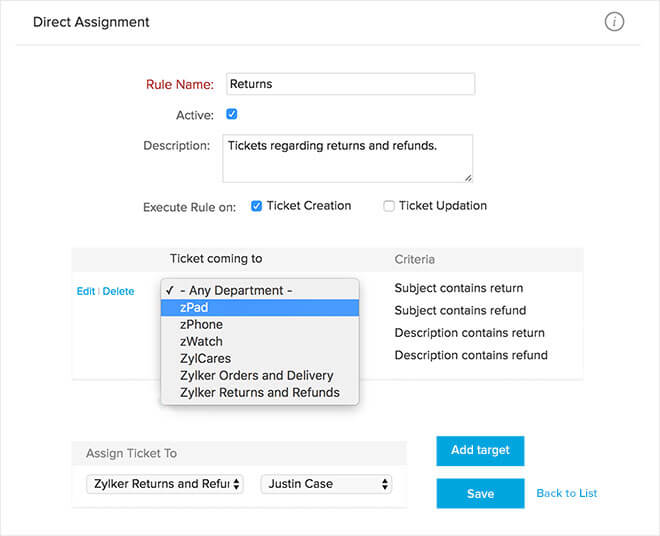Expand the Justin Case agent dropdown
660x536 pixels.
(326, 484)
